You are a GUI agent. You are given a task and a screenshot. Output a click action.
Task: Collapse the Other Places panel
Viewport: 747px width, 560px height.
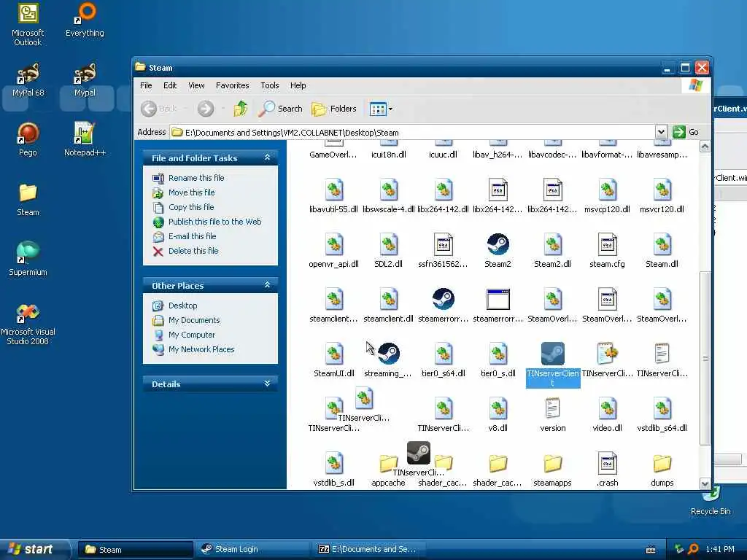pyautogui.click(x=267, y=285)
